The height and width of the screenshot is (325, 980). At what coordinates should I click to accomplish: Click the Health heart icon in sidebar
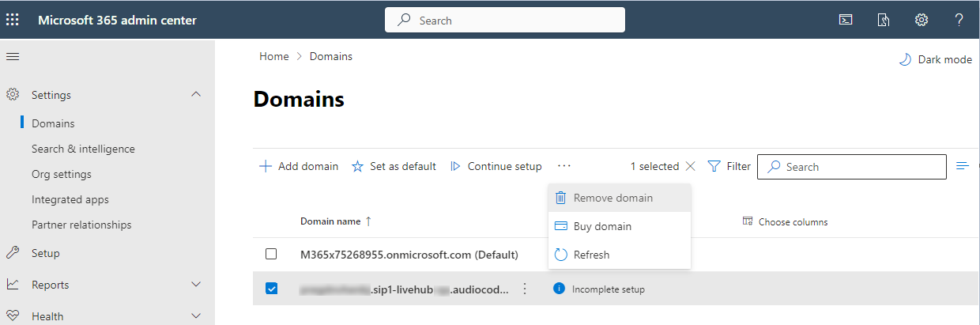13,316
